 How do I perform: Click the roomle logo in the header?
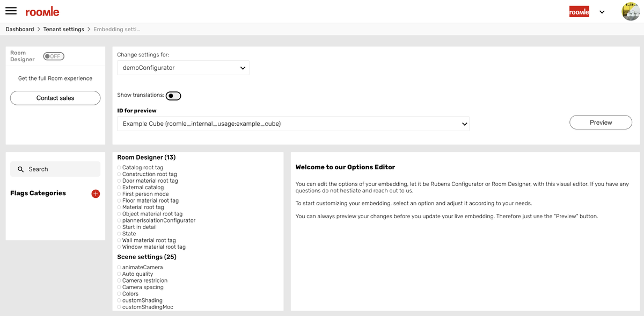pyautogui.click(x=42, y=11)
